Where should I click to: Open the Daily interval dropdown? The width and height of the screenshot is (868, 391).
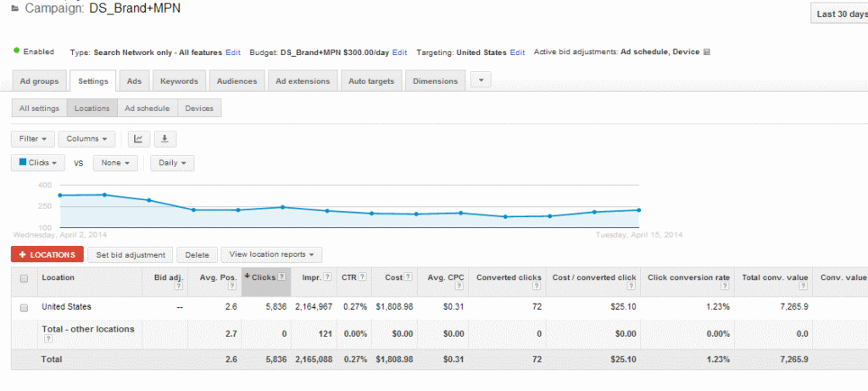(x=172, y=163)
